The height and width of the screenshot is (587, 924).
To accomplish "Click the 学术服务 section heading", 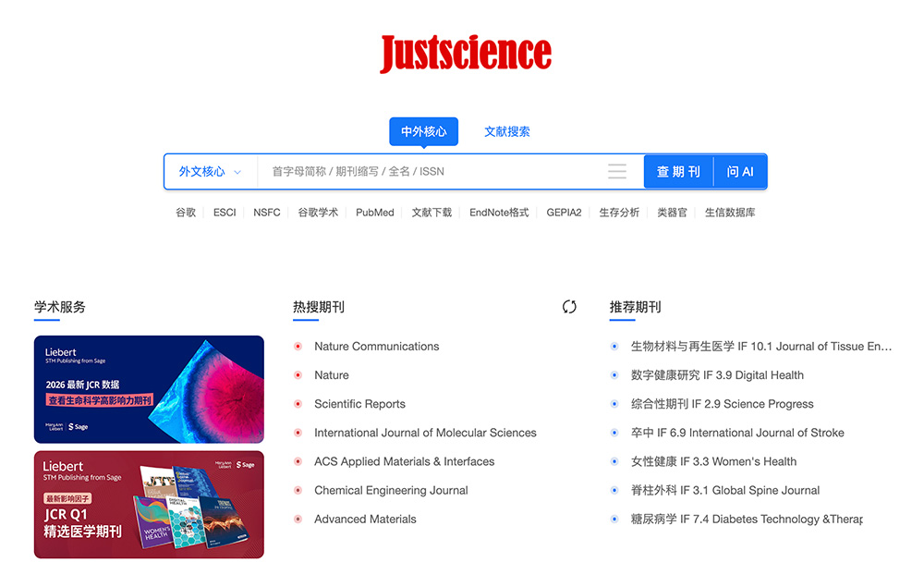I will click(59, 307).
